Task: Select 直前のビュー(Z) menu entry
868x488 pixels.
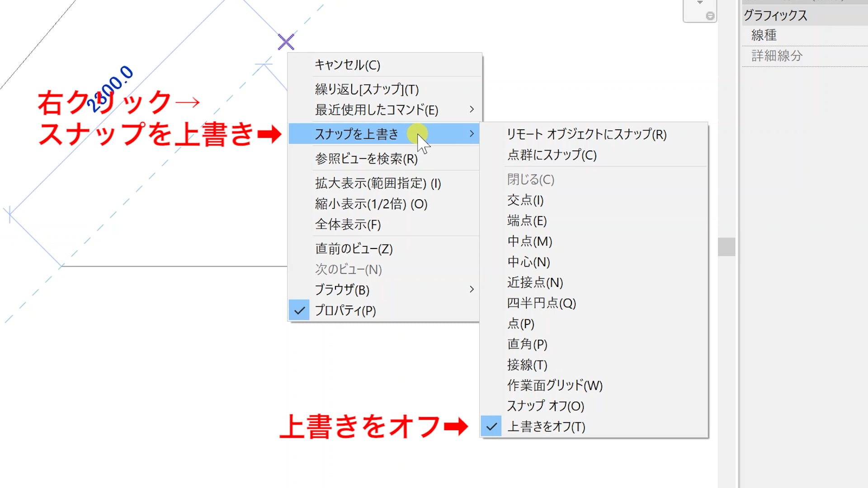Action: pyautogui.click(x=354, y=249)
